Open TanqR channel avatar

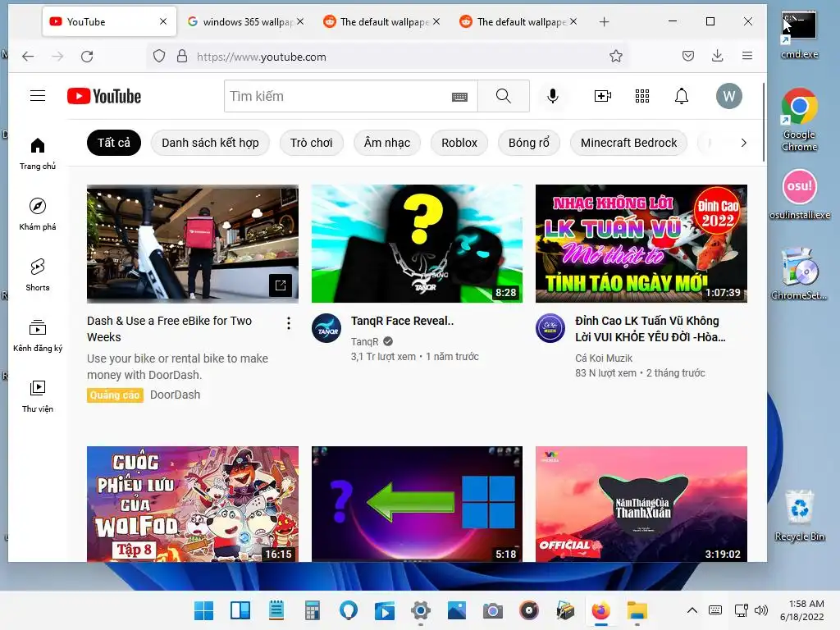coord(326,328)
